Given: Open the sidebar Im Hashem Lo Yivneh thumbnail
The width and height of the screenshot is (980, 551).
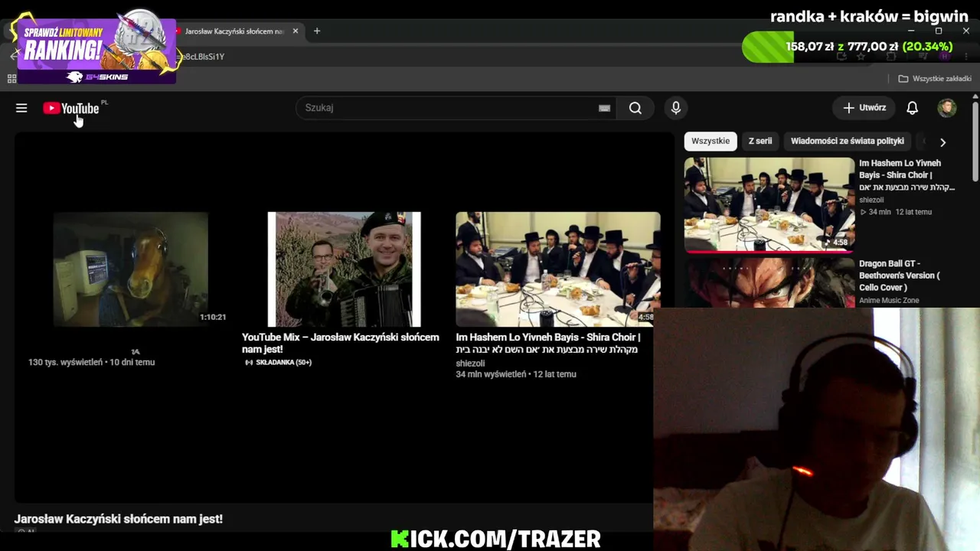Looking at the screenshot, I should (x=769, y=204).
